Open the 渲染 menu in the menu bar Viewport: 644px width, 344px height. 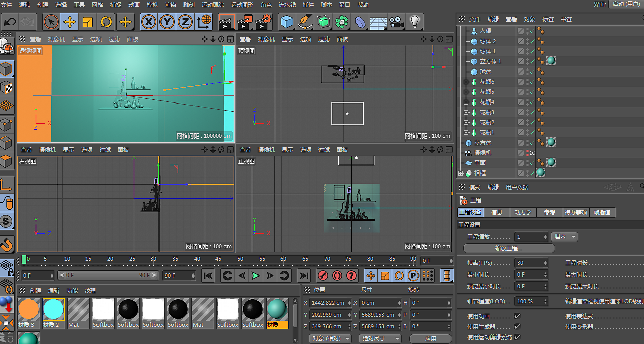pyautogui.click(x=171, y=5)
